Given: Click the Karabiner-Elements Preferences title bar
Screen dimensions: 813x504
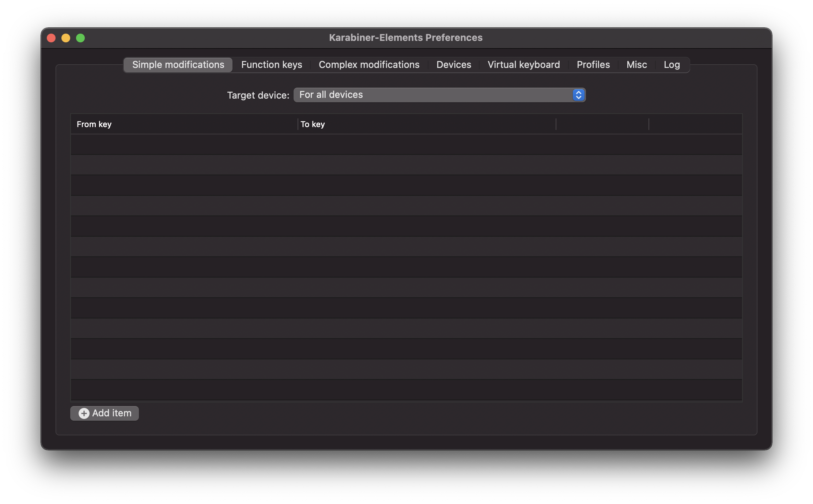Looking at the screenshot, I should (x=405, y=38).
